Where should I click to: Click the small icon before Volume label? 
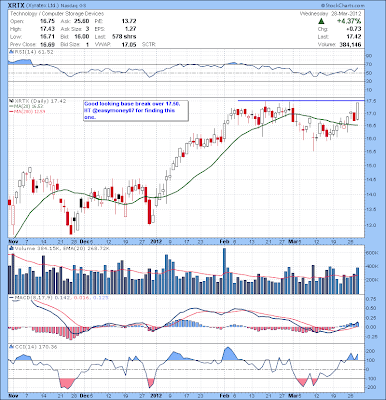[11, 249]
